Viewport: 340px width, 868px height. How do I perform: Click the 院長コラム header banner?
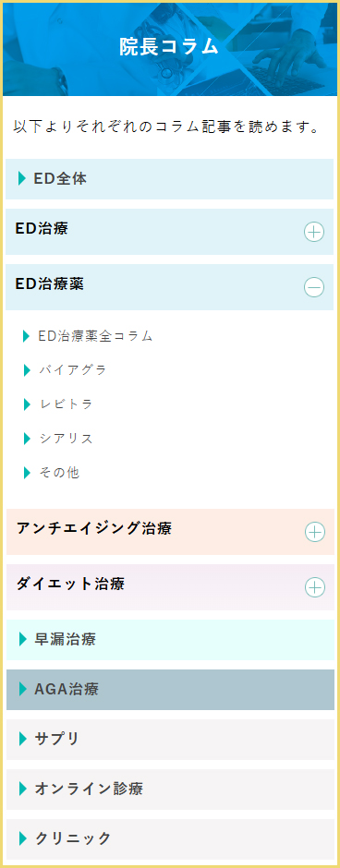pos(170,49)
